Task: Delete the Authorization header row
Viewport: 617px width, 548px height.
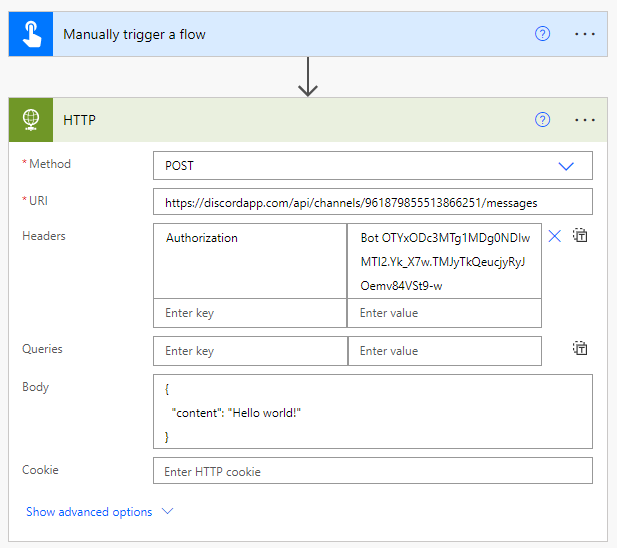Action: [554, 236]
